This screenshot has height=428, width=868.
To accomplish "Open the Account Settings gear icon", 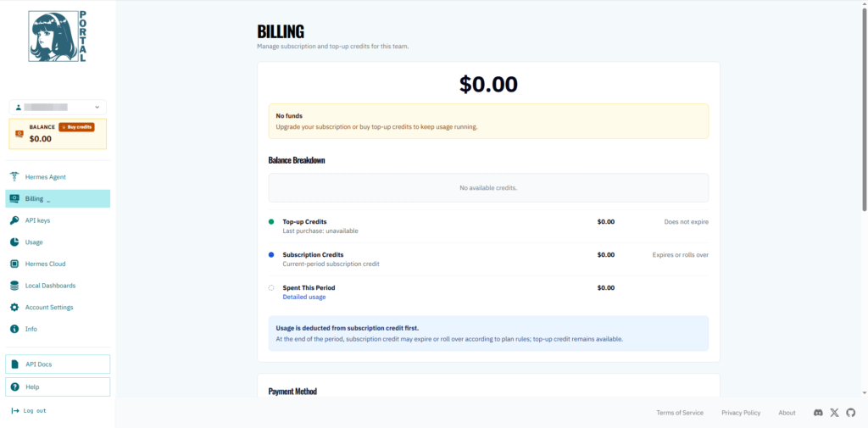I will pos(15,308).
